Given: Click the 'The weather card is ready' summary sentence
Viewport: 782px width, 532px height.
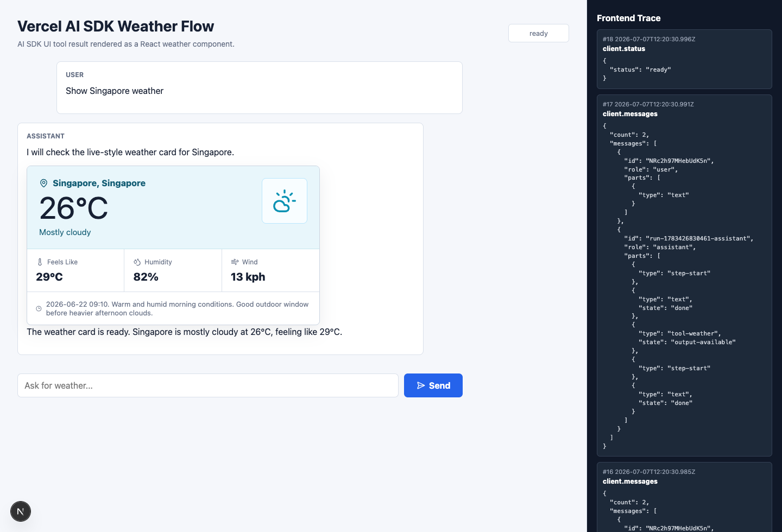Looking at the screenshot, I should click(x=185, y=332).
